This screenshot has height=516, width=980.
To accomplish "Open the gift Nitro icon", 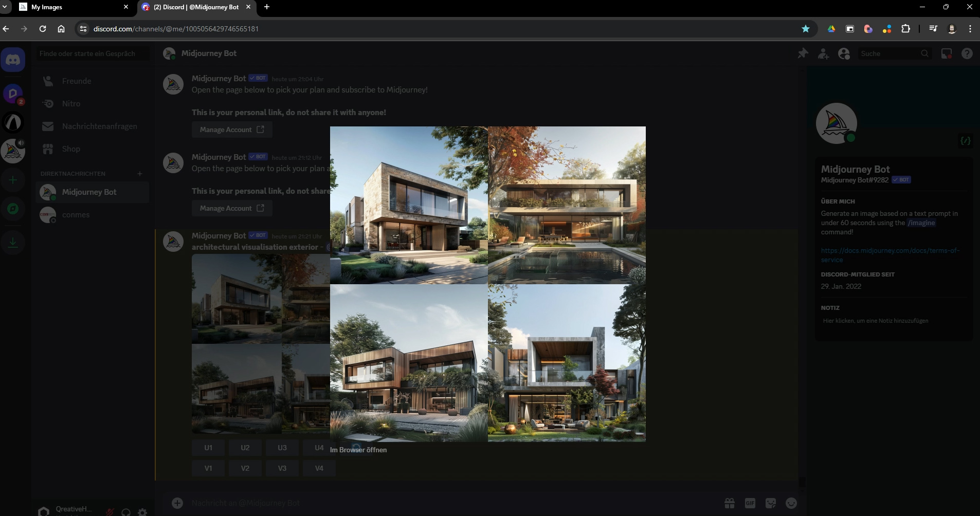I will coord(730,503).
